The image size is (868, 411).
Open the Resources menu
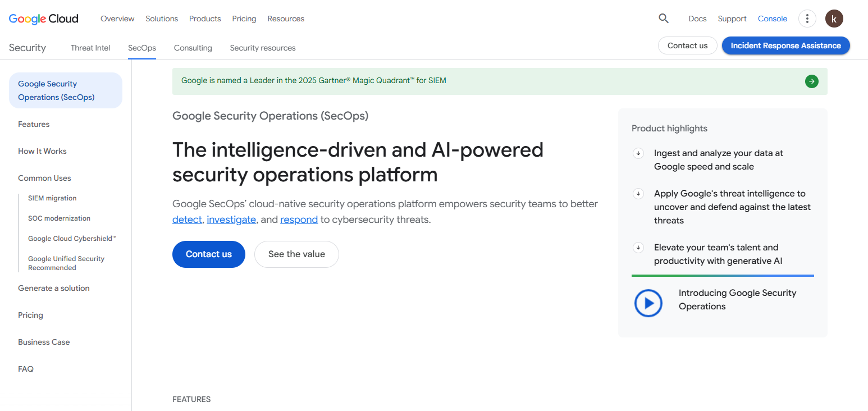click(x=286, y=19)
